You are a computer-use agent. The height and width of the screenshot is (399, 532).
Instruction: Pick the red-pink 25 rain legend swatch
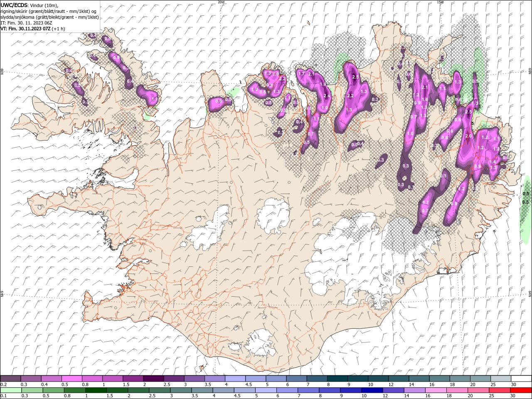pos(499,390)
